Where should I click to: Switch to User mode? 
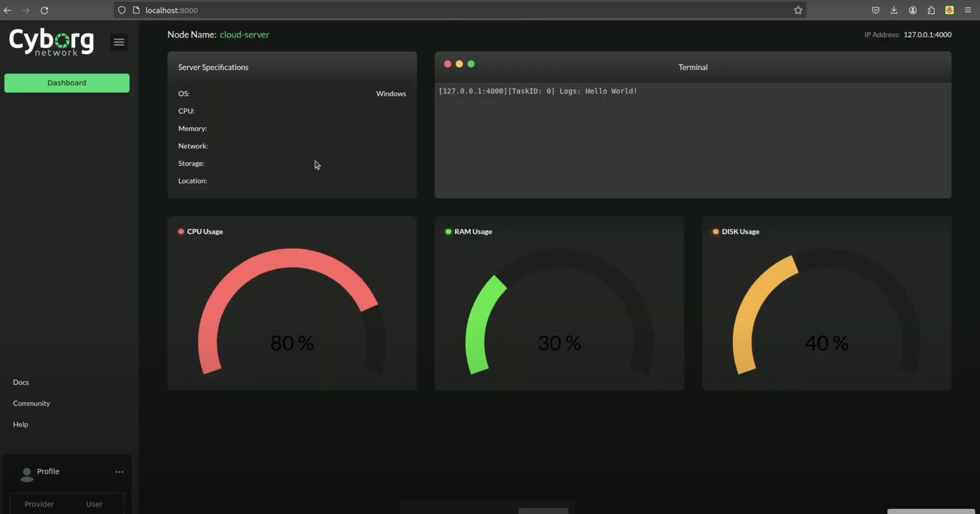(x=94, y=504)
